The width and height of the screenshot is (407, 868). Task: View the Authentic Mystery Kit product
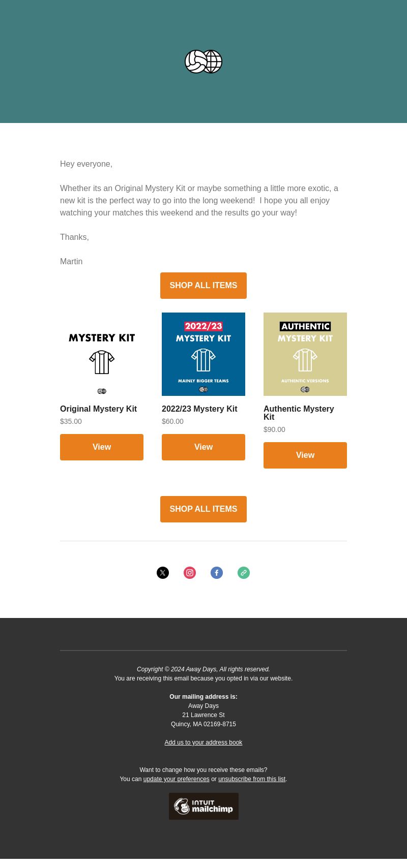305,455
